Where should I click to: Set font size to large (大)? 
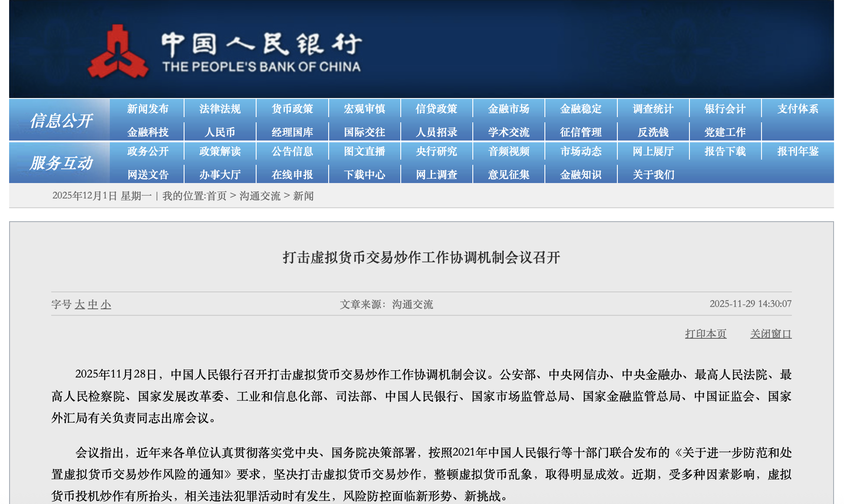tap(79, 304)
